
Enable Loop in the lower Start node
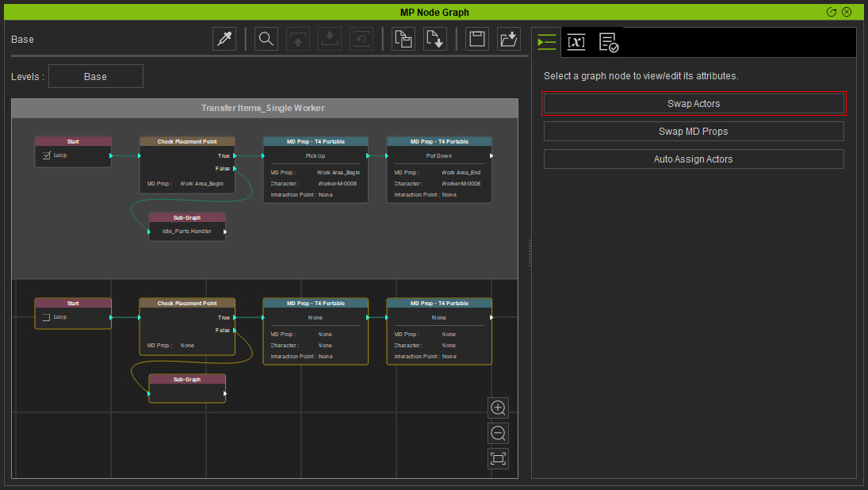pos(47,317)
